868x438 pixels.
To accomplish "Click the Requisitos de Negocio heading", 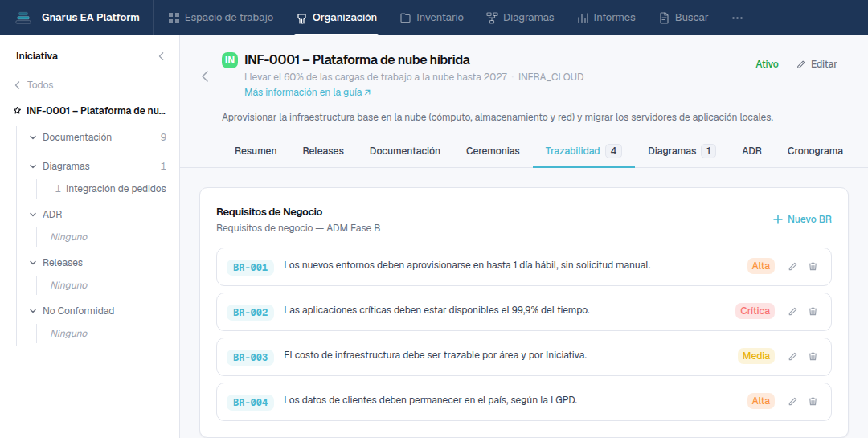I will pos(269,212).
